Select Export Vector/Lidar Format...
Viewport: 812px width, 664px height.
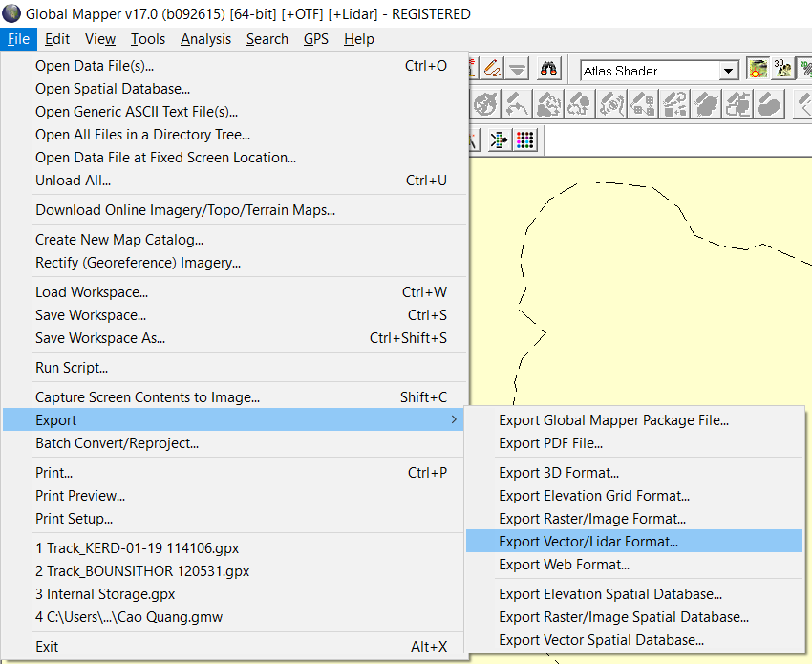pyautogui.click(x=634, y=542)
